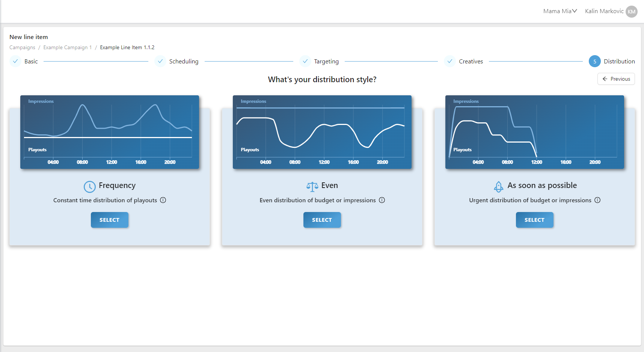Open the Kalin Markovic user menu
The width and height of the screenshot is (644, 352).
604,11
